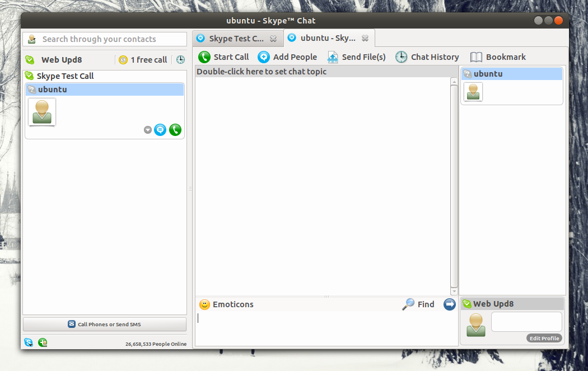Select Skype Test Call contact

pyautogui.click(x=105, y=76)
